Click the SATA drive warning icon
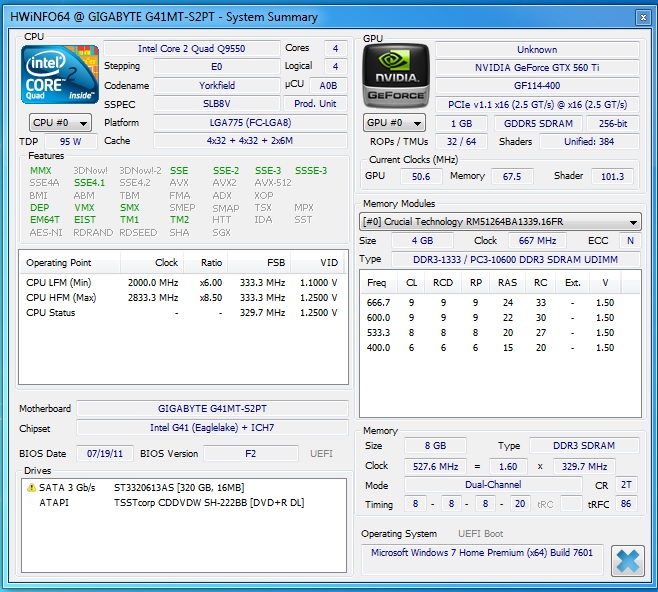The height and width of the screenshot is (592, 658). tap(31, 488)
